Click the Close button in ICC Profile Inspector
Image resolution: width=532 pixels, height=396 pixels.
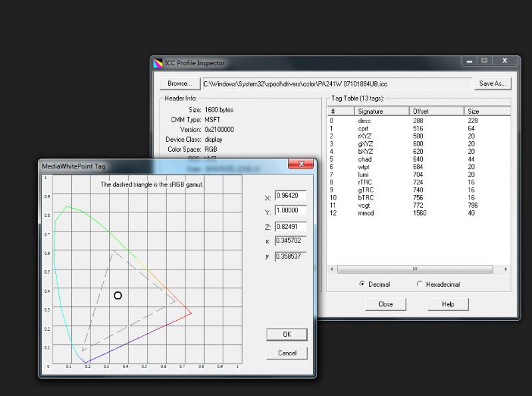pos(386,304)
